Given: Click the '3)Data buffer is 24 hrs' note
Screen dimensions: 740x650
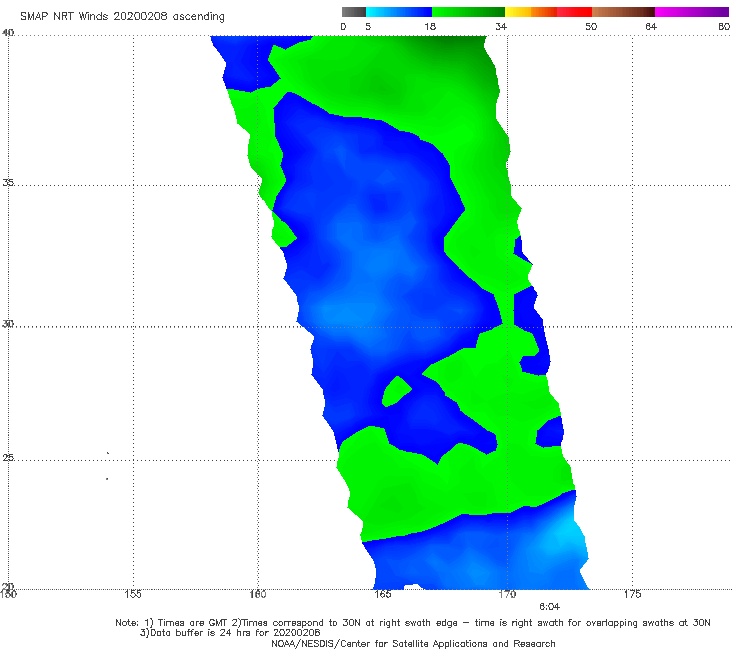Looking at the screenshot, I should 230,633.
